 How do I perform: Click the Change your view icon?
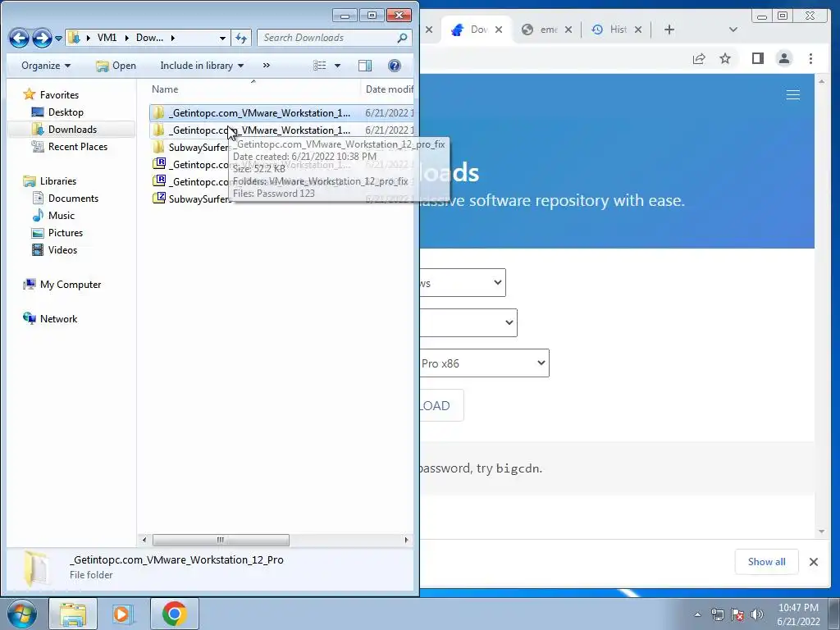(320, 66)
